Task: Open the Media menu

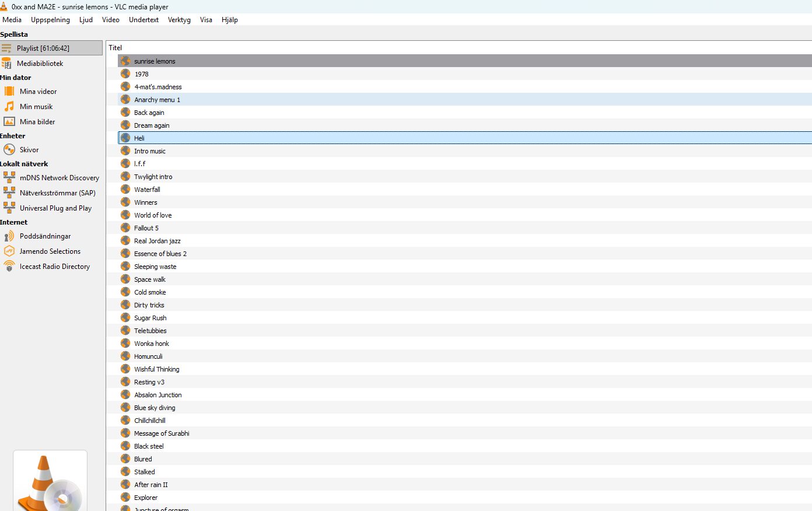Action: [12, 20]
